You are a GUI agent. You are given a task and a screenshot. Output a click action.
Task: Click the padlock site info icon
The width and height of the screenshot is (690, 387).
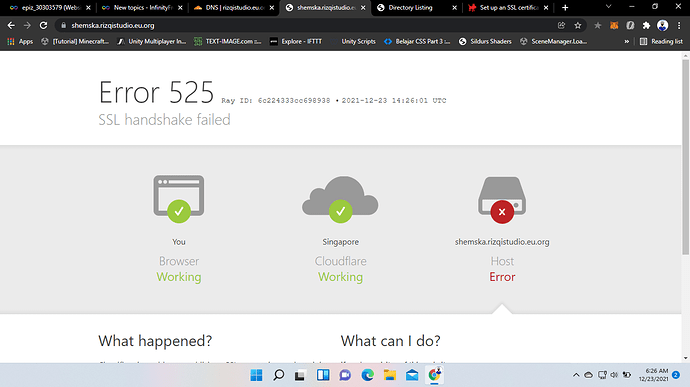point(63,26)
